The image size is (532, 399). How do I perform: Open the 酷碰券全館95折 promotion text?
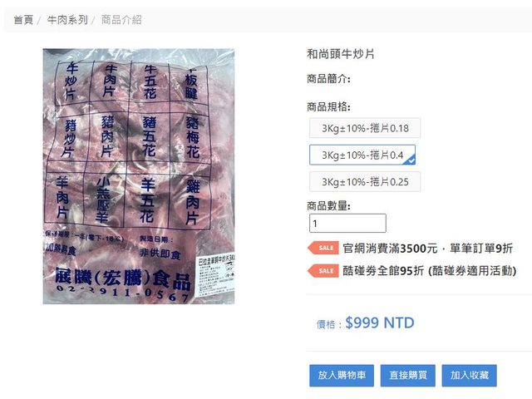(x=429, y=271)
